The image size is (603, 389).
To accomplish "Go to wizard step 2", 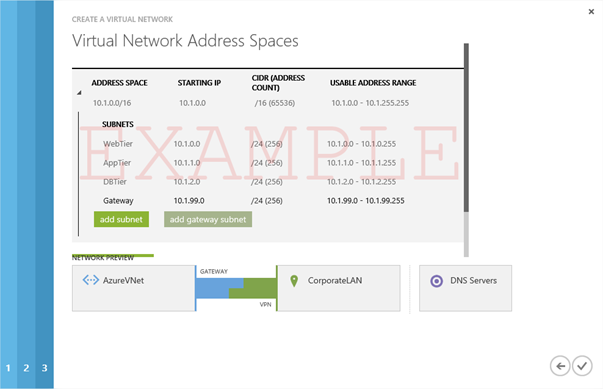I will (26, 368).
